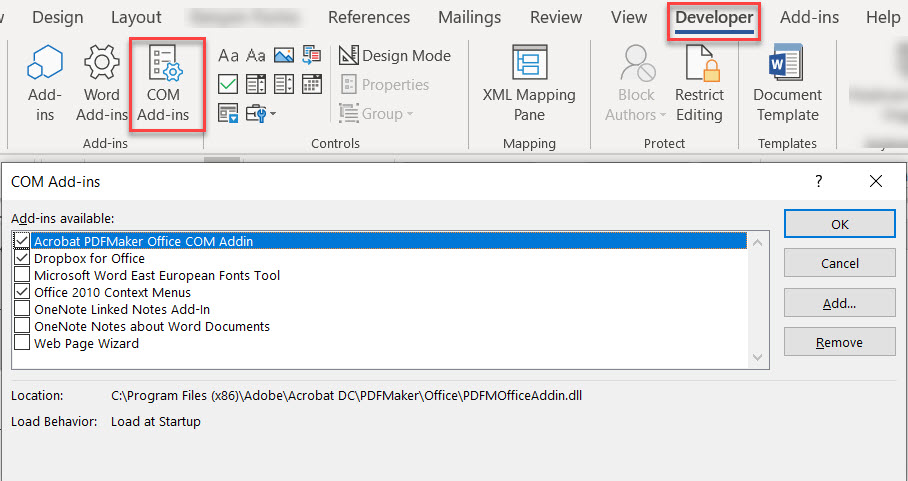908x481 pixels.
Task: Insert a Date Picker content control
Action: pyautogui.click(x=312, y=85)
